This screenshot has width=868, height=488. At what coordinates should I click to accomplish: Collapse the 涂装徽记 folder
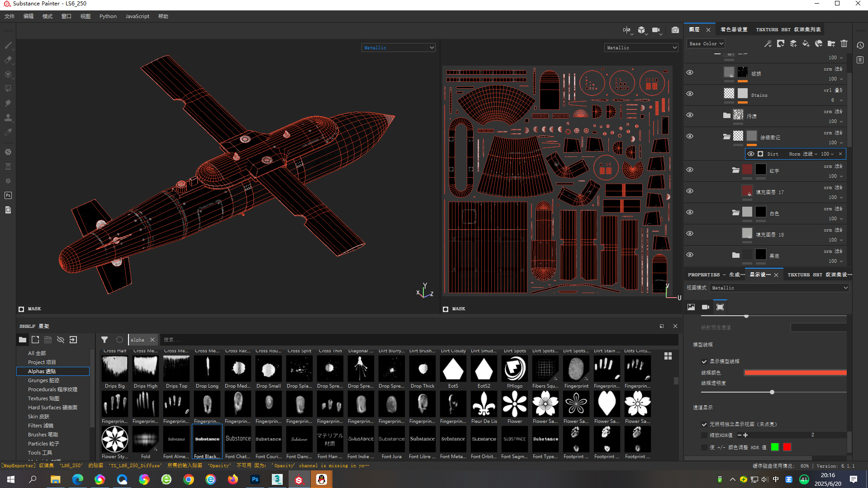726,136
